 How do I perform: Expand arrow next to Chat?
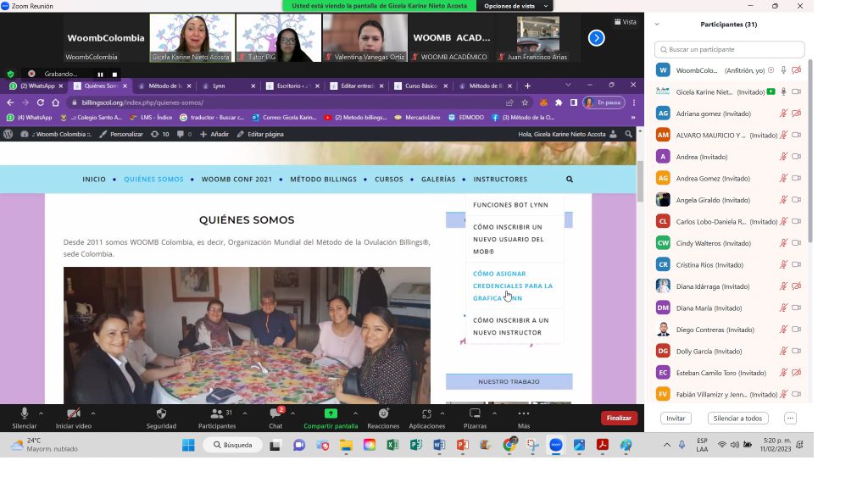click(292, 413)
